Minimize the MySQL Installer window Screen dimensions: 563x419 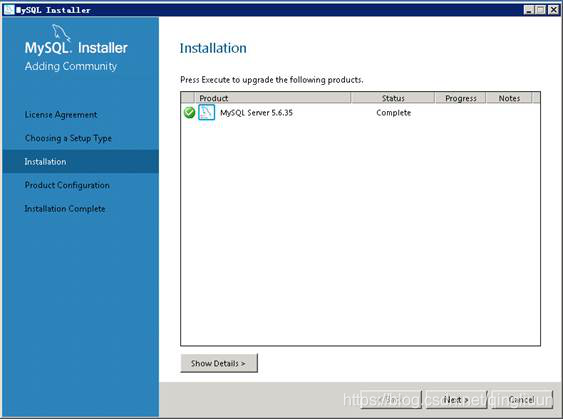[x=529, y=10]
